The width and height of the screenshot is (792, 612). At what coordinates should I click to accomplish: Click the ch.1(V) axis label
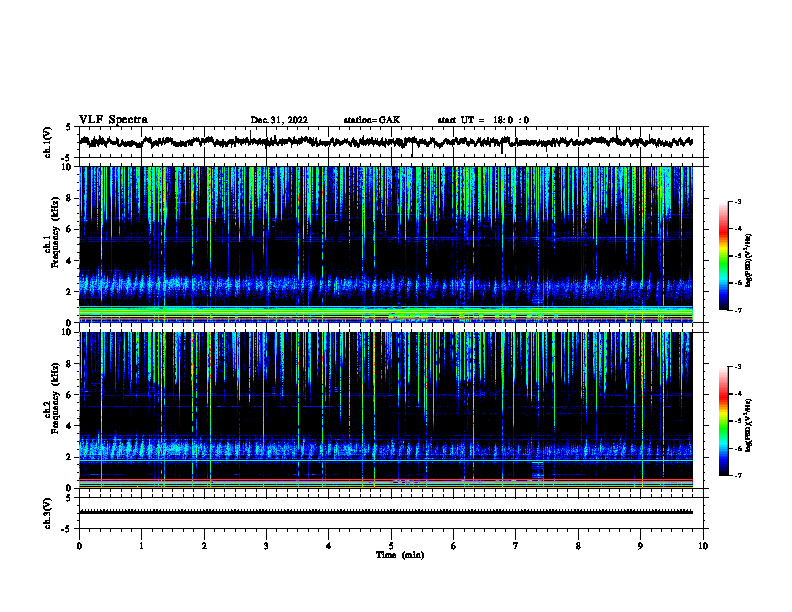point(48,143)
